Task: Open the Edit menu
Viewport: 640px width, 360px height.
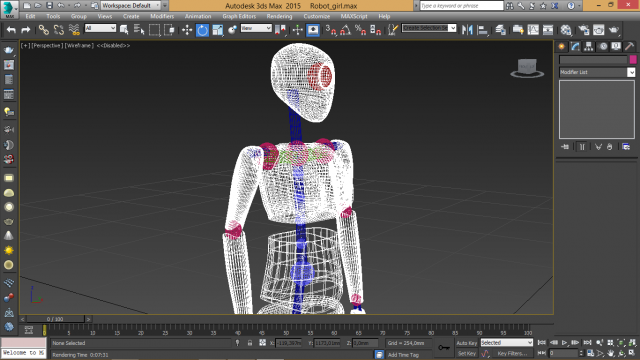Action: [30, 16]
